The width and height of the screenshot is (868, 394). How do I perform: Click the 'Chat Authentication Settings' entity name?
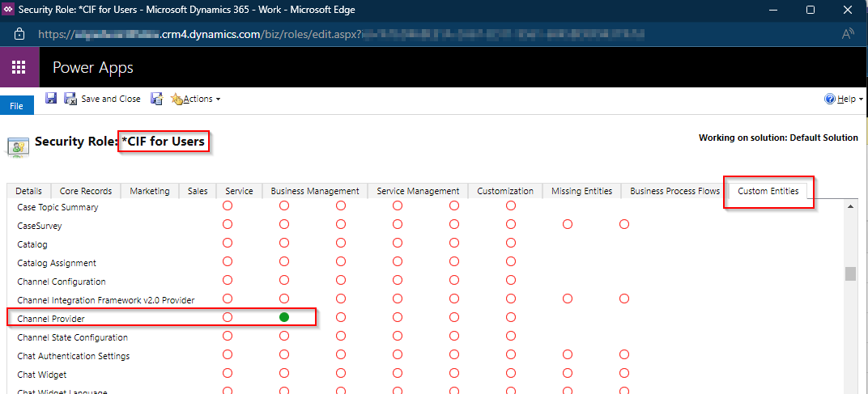point(73,356)
